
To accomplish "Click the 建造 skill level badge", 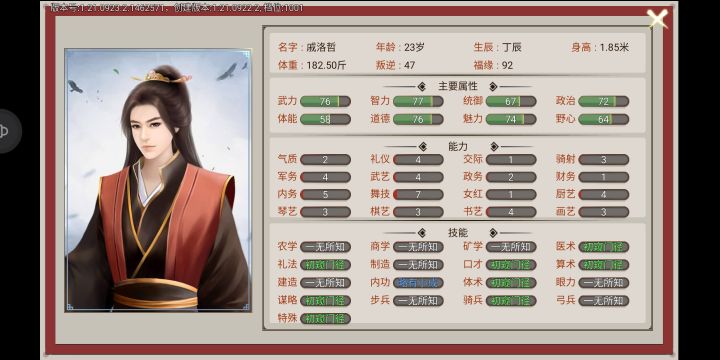I will click(x=326, y=283).
